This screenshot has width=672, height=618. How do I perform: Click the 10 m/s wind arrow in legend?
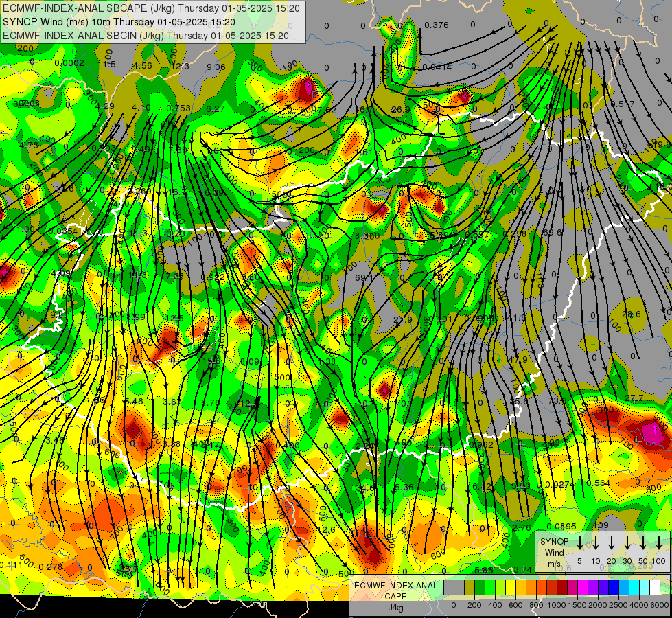pos(596,542)
